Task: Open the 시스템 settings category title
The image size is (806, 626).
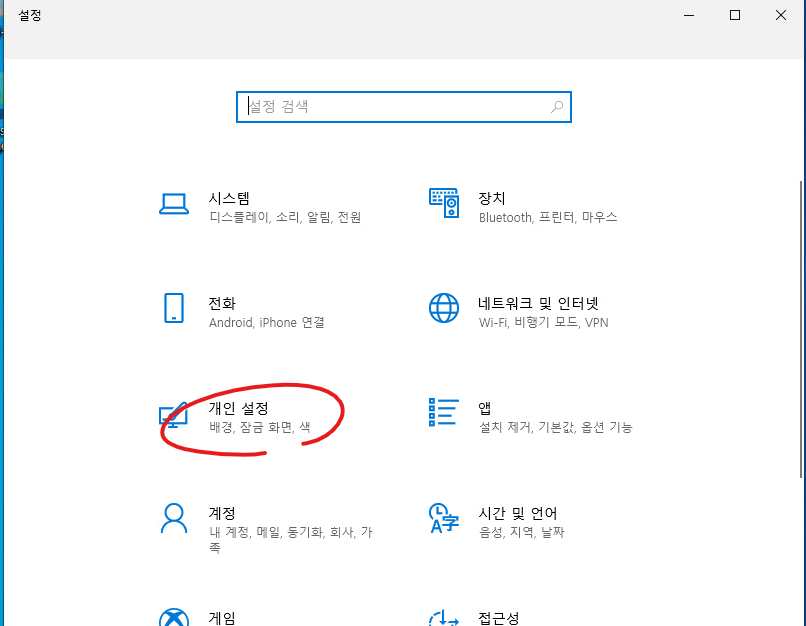Action: point(229,198)
